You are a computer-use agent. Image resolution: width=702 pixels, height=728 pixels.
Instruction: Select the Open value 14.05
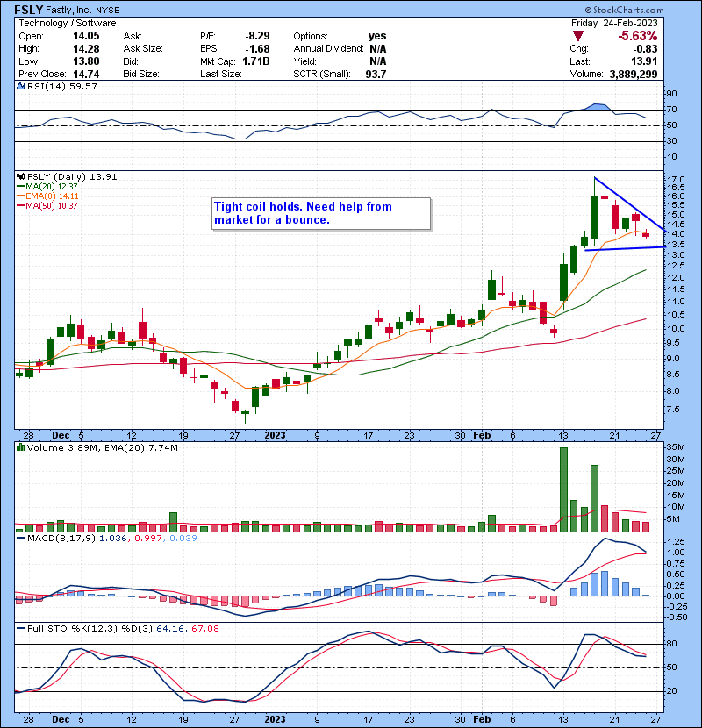[x=86, y=36]
